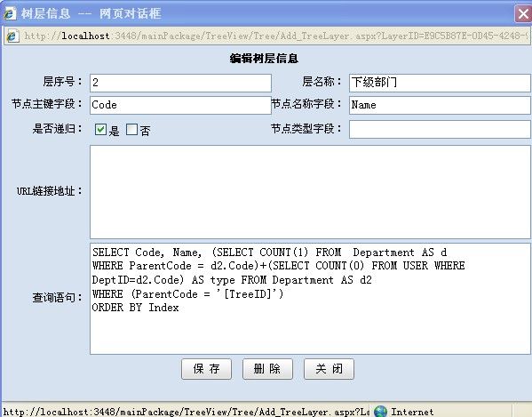Screen dimensions: 532x417
Task: Check the 否 recursive checkbox
Action: pos(131,130)
